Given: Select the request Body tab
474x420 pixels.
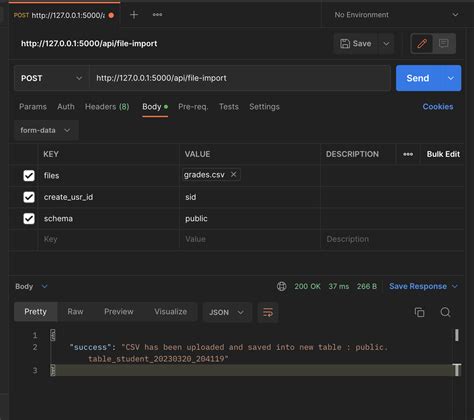Looking at the screenshot, I should tap(155, 107).
